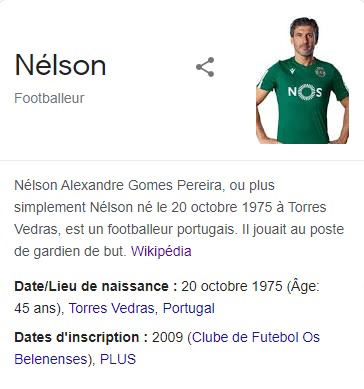
Task: Click the '45 ans' age text
Action: click(37, 308)
